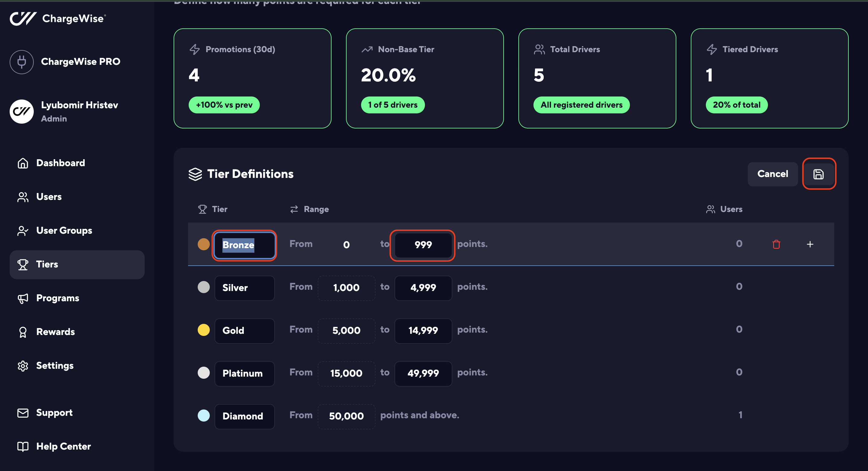868x471 pixels.
Task: Open the Programs menu item
Action: (58, 298)
